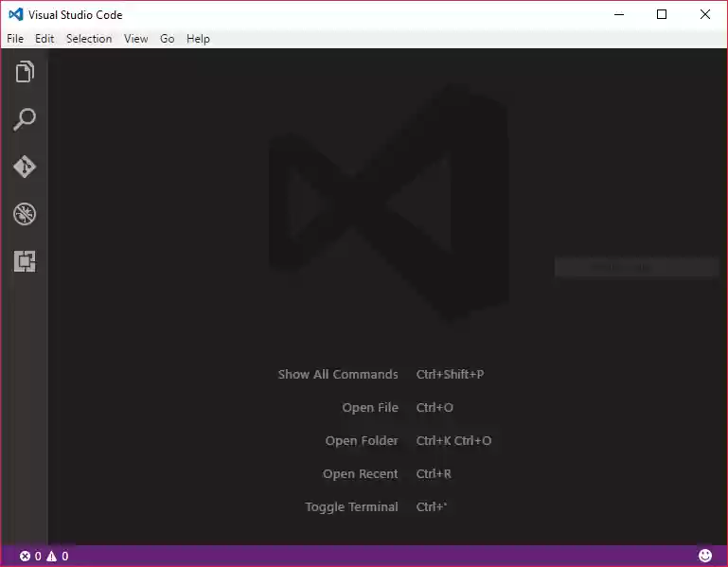Open the Search view magnifier icon
The width and height of the screenshot is (728, 567).
25,119
